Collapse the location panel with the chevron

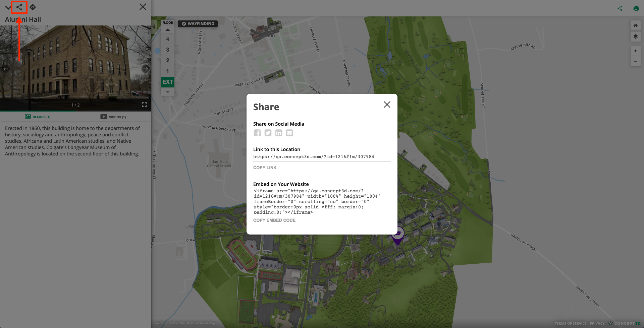[7, 7]
